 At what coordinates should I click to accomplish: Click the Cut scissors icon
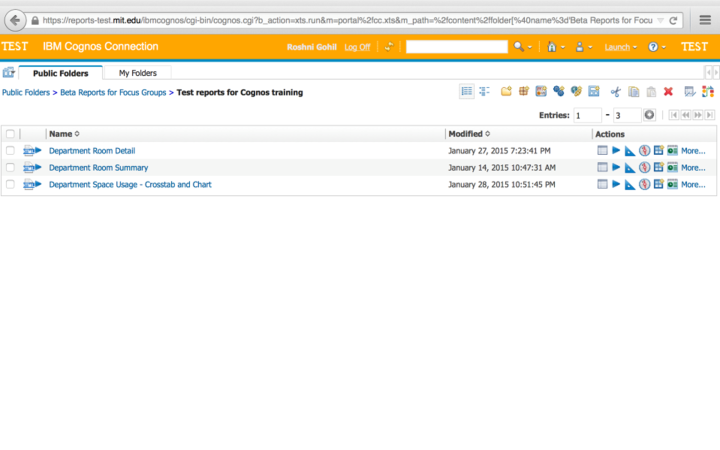tap(616, 92)
